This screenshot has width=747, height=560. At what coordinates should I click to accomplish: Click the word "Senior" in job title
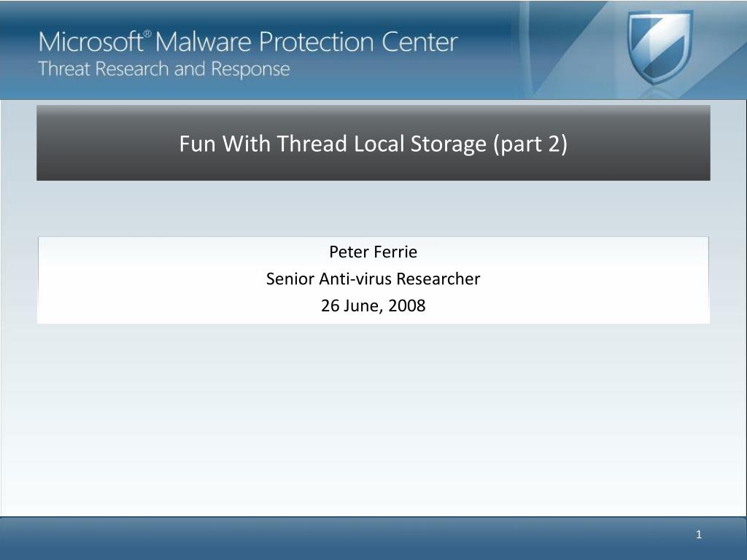pyautogui.click(x=290, y=279)
